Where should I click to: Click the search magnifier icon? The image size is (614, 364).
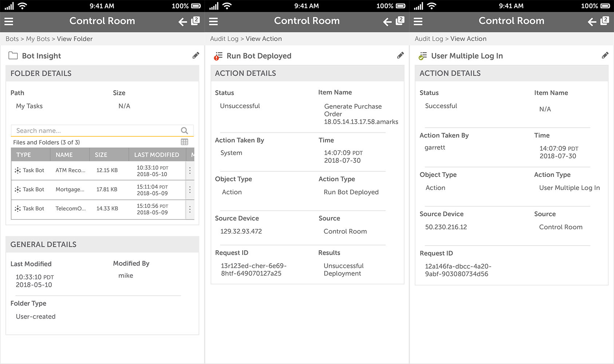point(184,130)
